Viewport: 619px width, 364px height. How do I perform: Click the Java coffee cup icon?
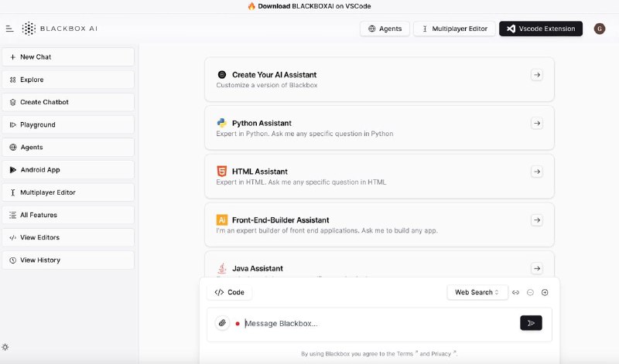point(222,268)
